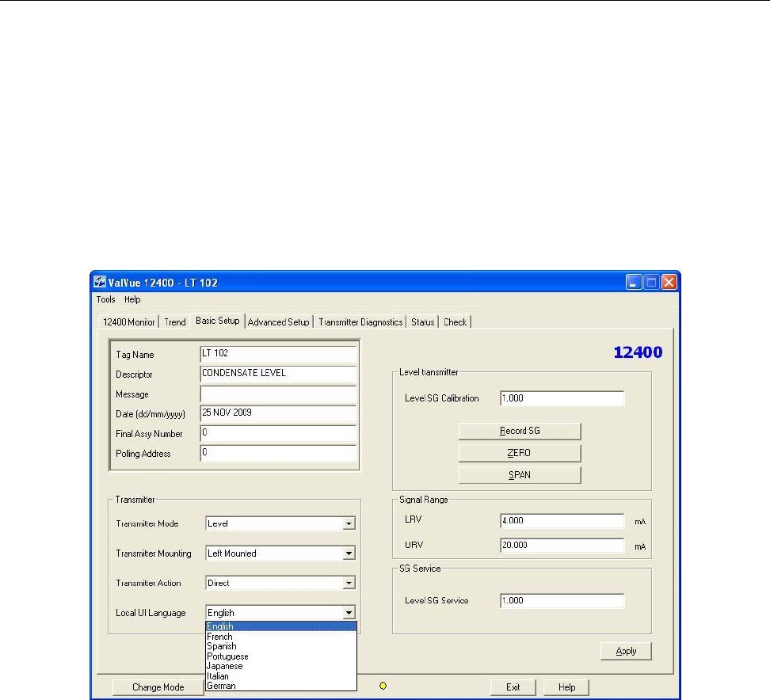Click the Polling Address field

[278, 453]
